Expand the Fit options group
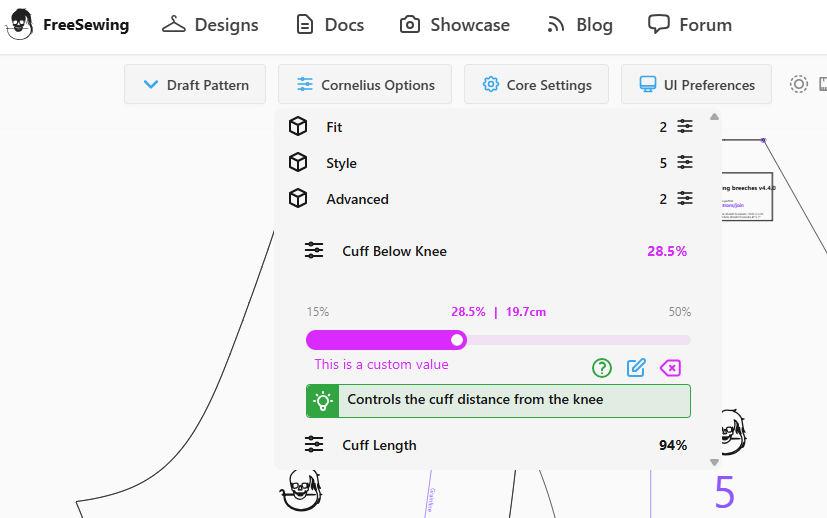This screenshot has width=827, height=518. click(x=334, y=127)
